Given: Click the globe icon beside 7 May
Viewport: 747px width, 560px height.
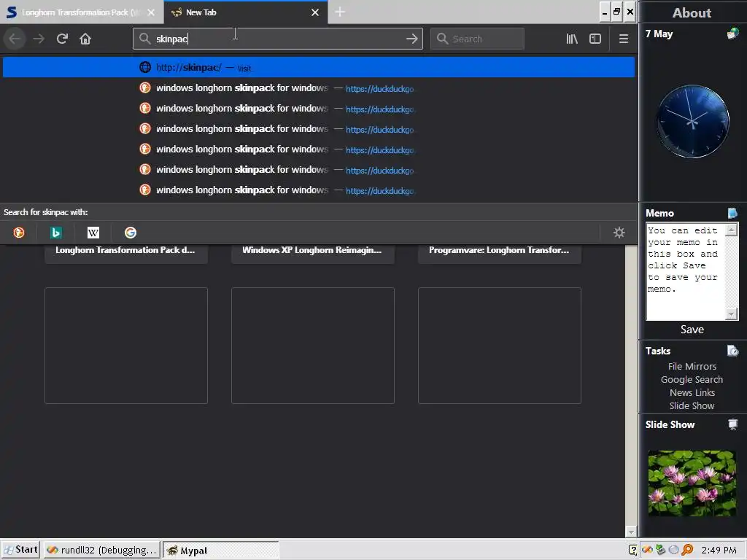Looking at the screenshot, I should point(732,34).
